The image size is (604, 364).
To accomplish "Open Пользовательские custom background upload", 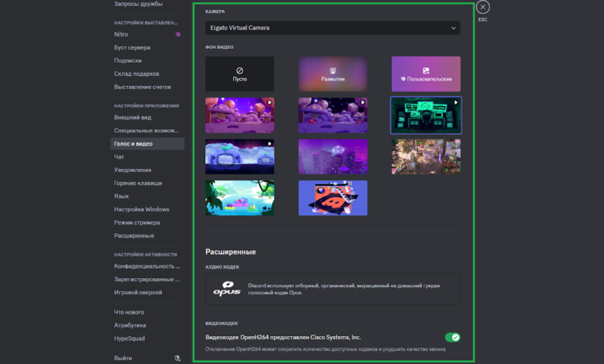I will pos(425,74).
